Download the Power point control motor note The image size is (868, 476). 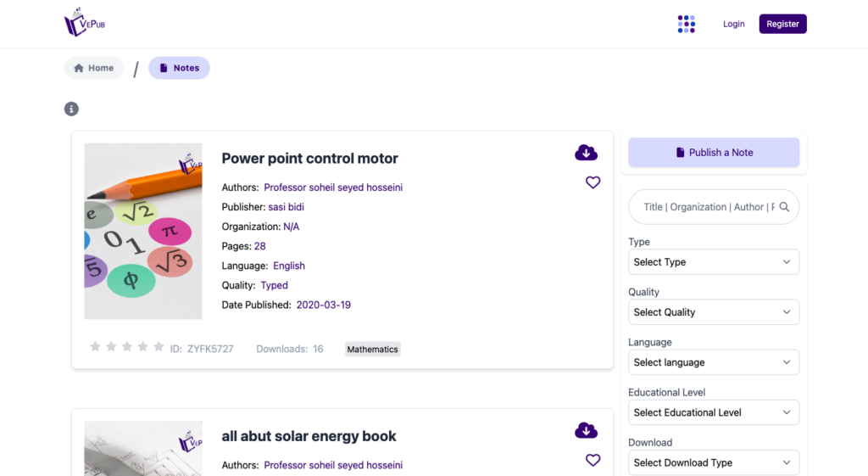click(x=586, y=153)
